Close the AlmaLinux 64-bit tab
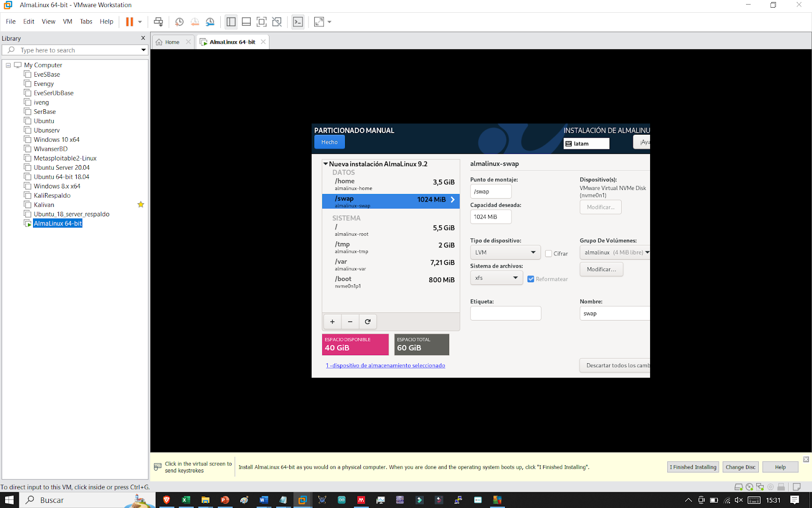This screenshot has width=812, height=508. pos(263,42)
